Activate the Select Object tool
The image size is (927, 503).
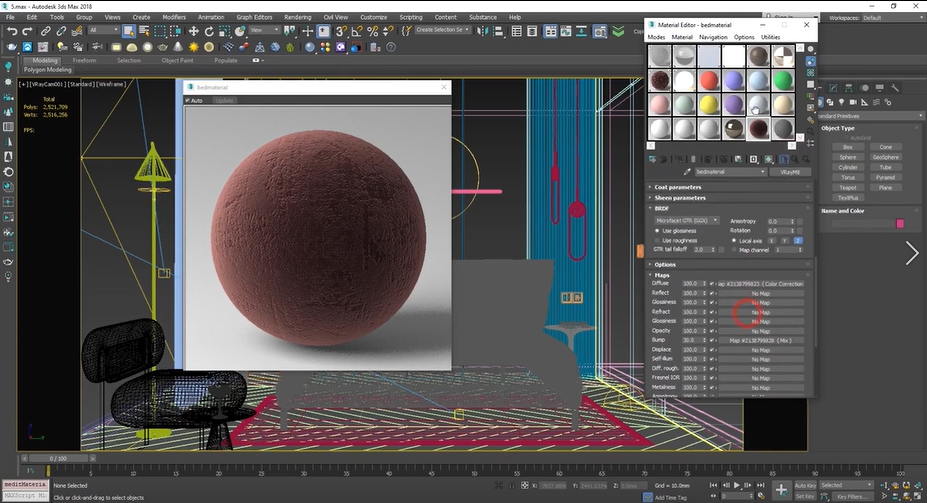pyautogui.click(x=128, y=31)
